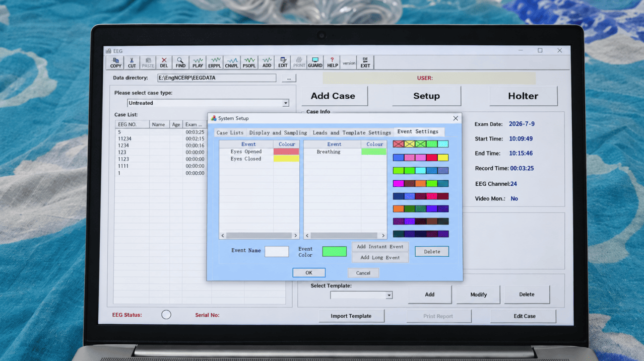The width and height of the screenshot is (644, 361).
Task: Open the PSOPL toolbar tool
Action: 249,62
